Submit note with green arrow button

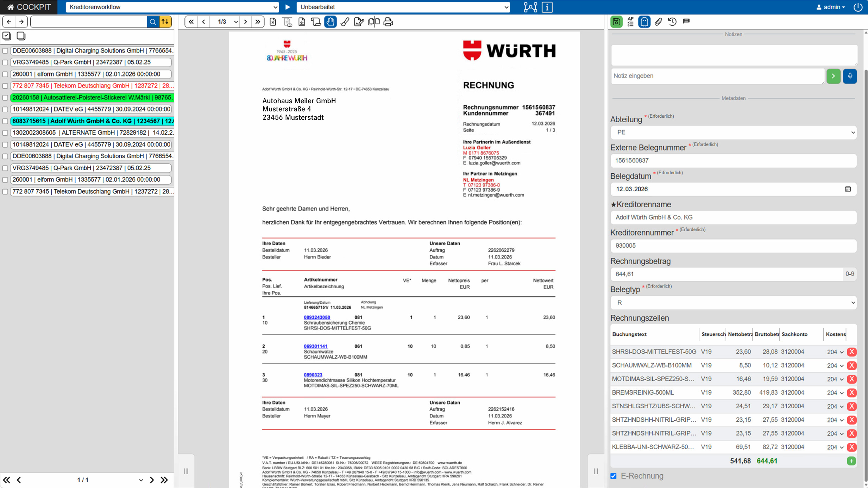point(833,76)
